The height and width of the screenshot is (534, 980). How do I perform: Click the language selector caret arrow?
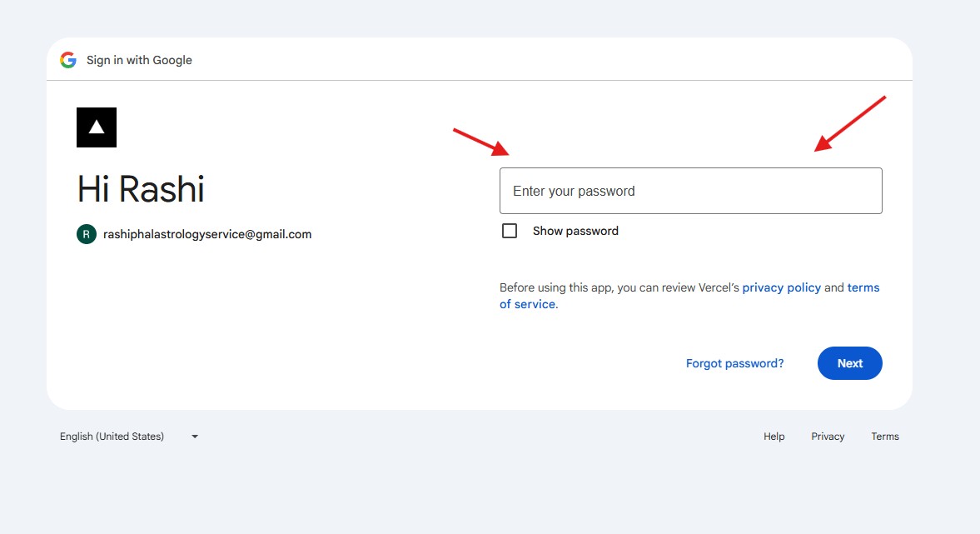coord(195,437)
